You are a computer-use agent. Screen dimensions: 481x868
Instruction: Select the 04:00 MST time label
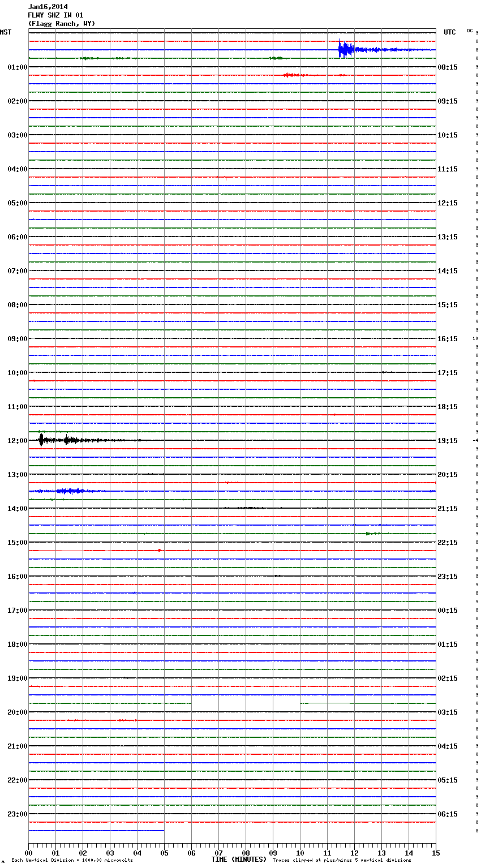point(18,169)
